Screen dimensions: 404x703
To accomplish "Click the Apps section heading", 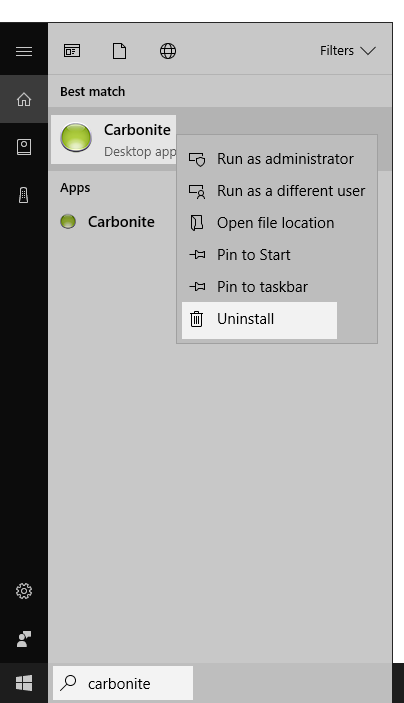I will coord(75,187).
